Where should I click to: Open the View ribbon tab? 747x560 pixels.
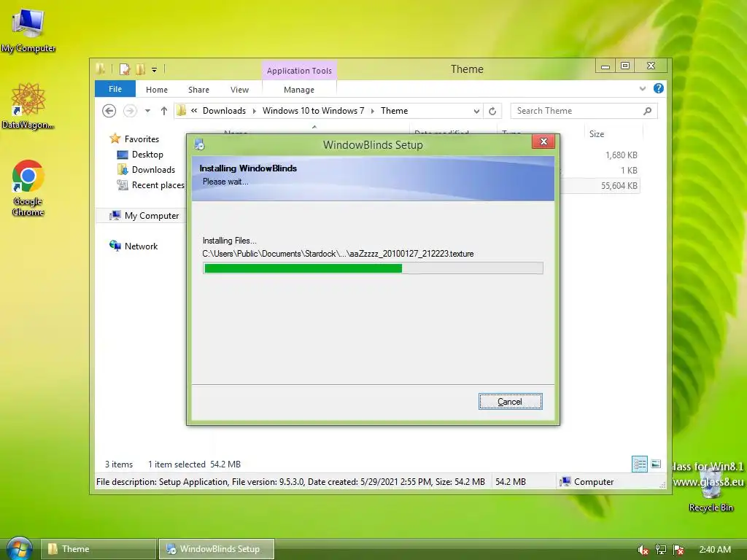[x=239, y=90]
